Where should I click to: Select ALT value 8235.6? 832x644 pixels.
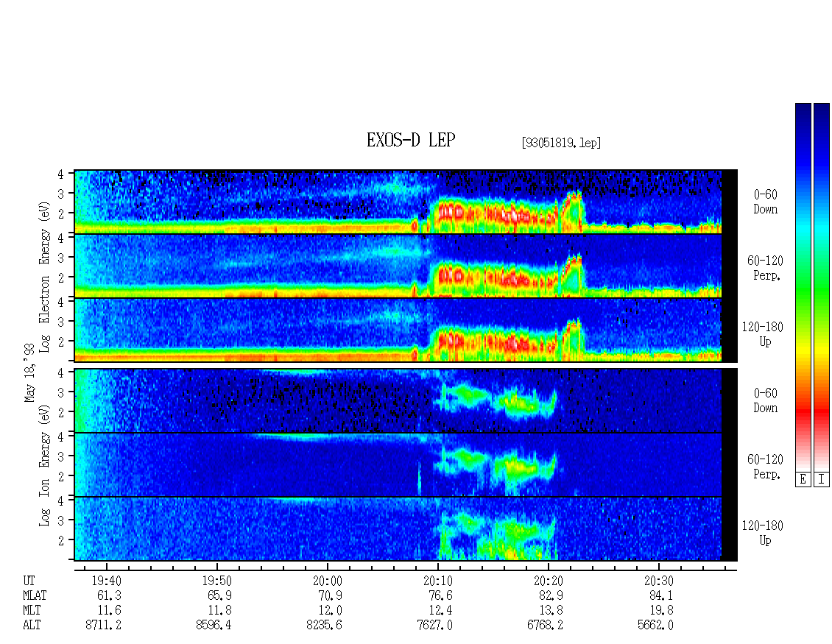coord(324,626)
